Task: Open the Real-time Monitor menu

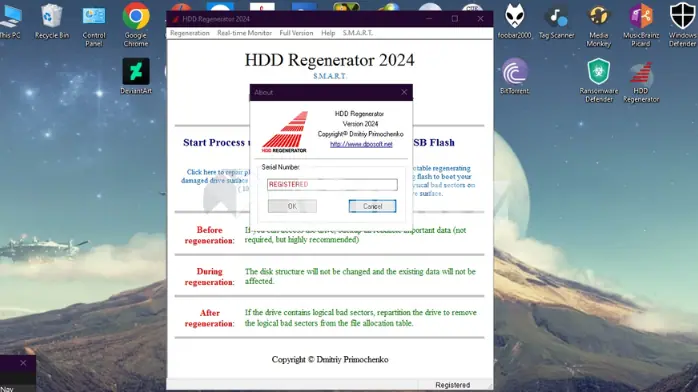Action: 244,33
